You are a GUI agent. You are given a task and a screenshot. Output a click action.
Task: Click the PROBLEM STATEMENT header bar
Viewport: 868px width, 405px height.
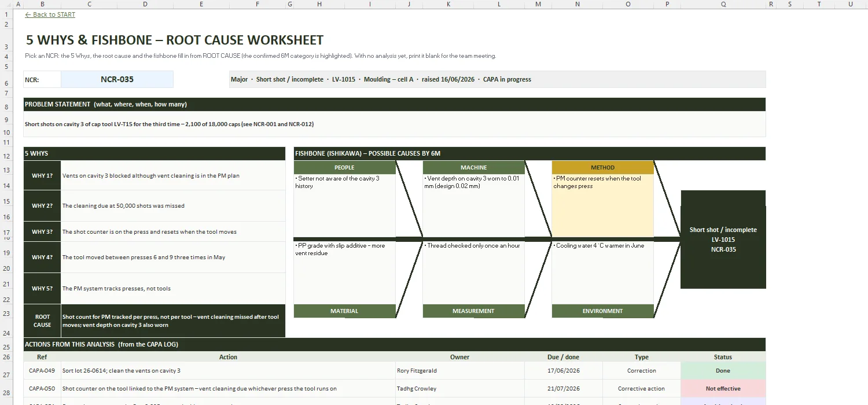coord(395,104)
